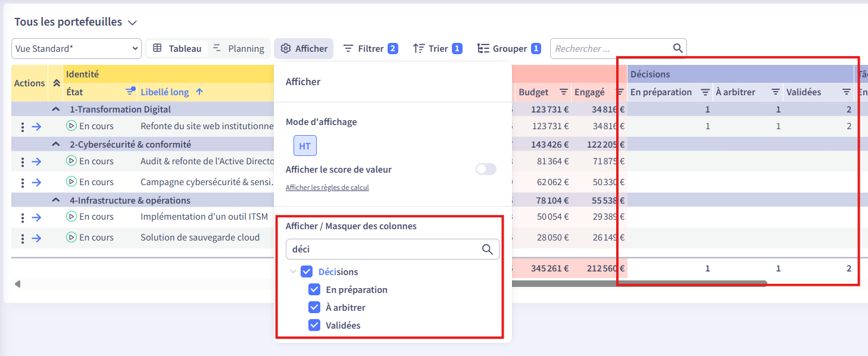Open the Filtrer options
Screen dimensions: 868x356
pos(370,49)
